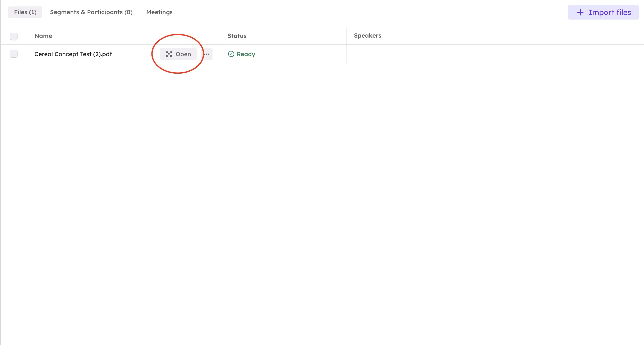Click the green check circle status icon
Viewport: 644px width, 345px height.
click(231, 54)
